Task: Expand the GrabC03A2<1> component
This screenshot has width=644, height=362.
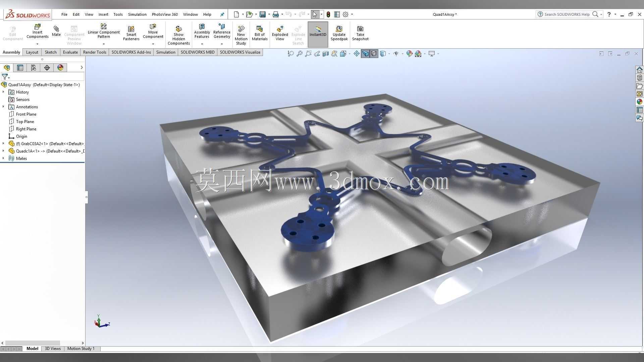Action: point(3,143)
